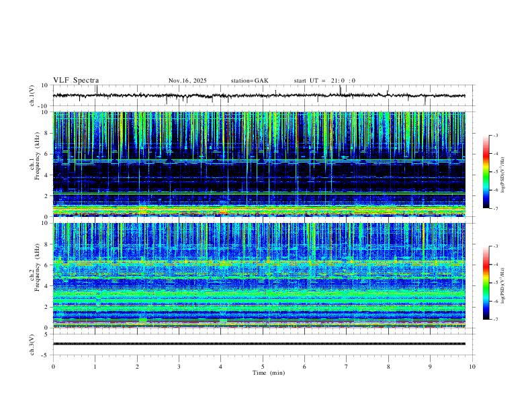Click the "-3" label on ch.1 color bar
532x411 pixels.
(496, 135)
